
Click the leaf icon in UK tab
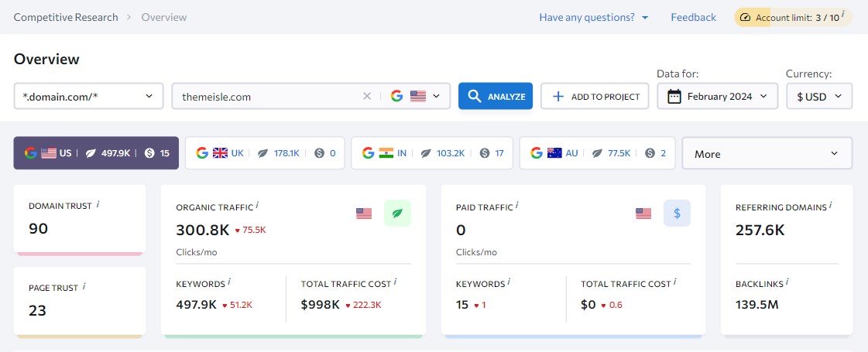tap(263, 153)
